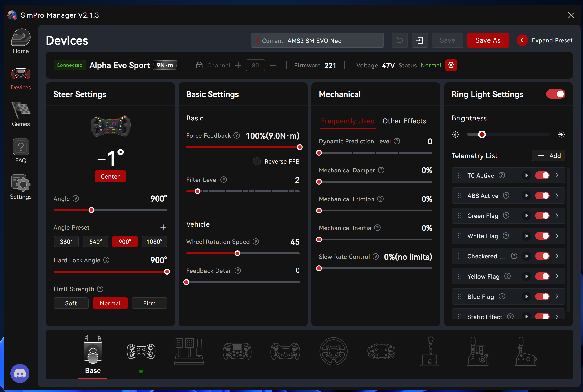Show help for Force Feedback
This screenshot has height=392, width=583.
(x=237, y=135)
